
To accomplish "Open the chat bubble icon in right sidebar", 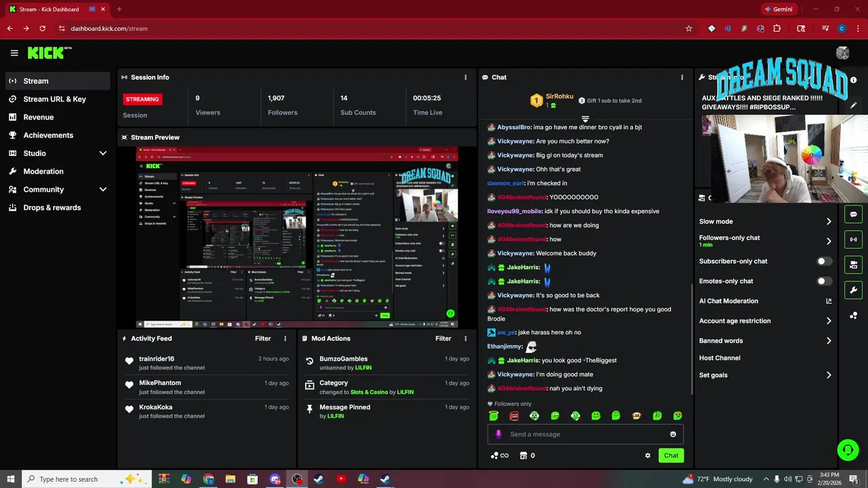I will [x=853, y=214].
